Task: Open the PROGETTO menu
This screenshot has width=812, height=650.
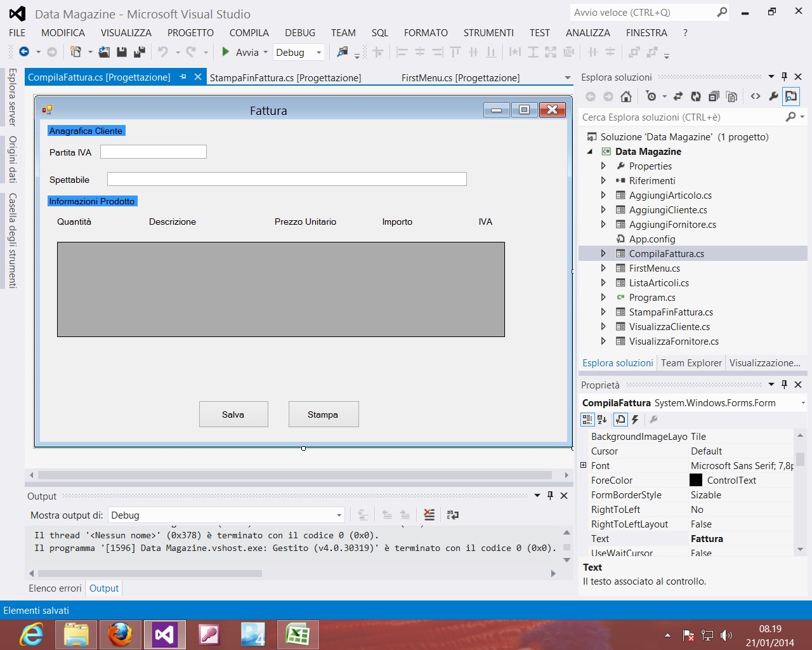Action: coord(190,32)
